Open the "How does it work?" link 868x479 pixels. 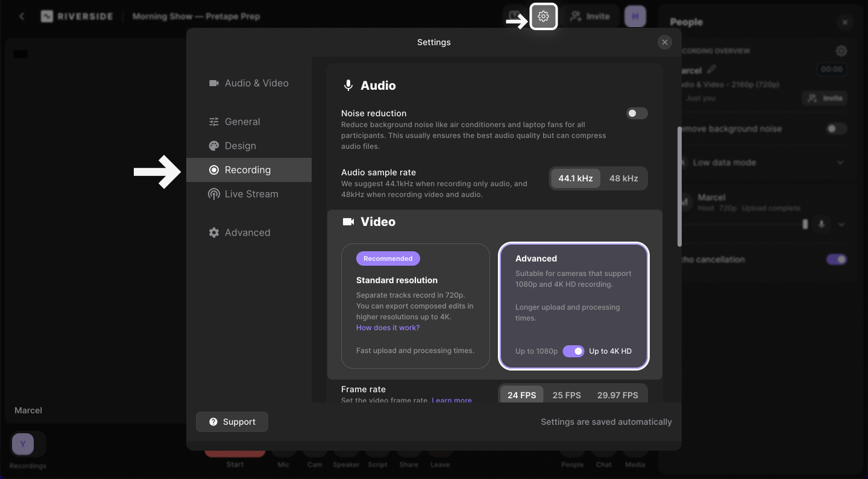(388, 328)
